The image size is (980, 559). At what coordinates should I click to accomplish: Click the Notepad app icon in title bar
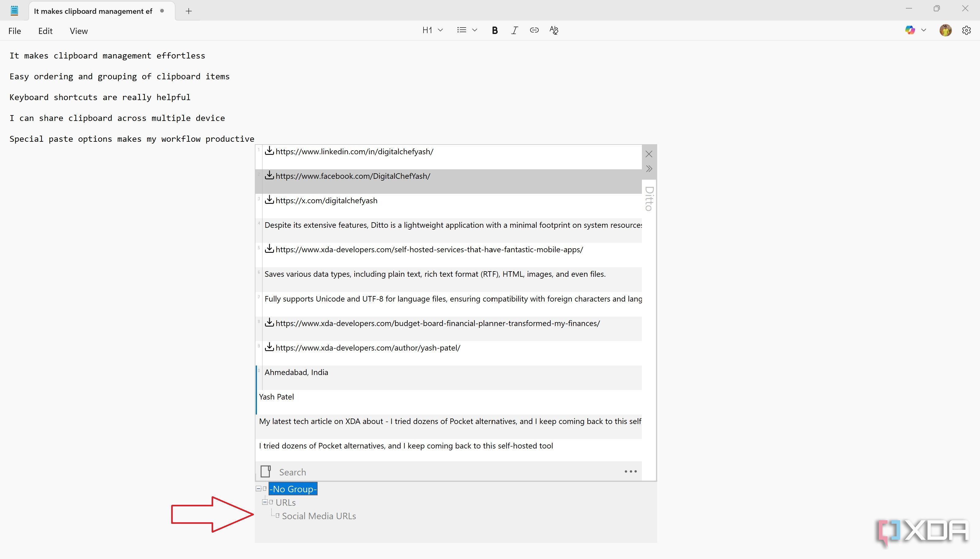coord(14,11)
